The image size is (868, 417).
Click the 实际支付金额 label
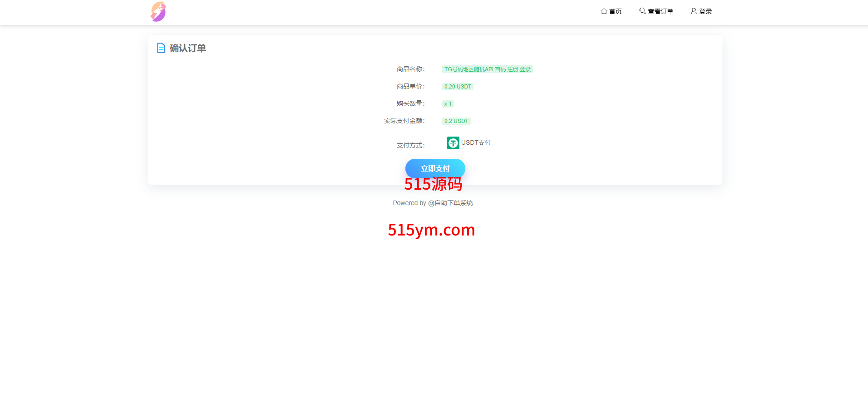(404, 121)
